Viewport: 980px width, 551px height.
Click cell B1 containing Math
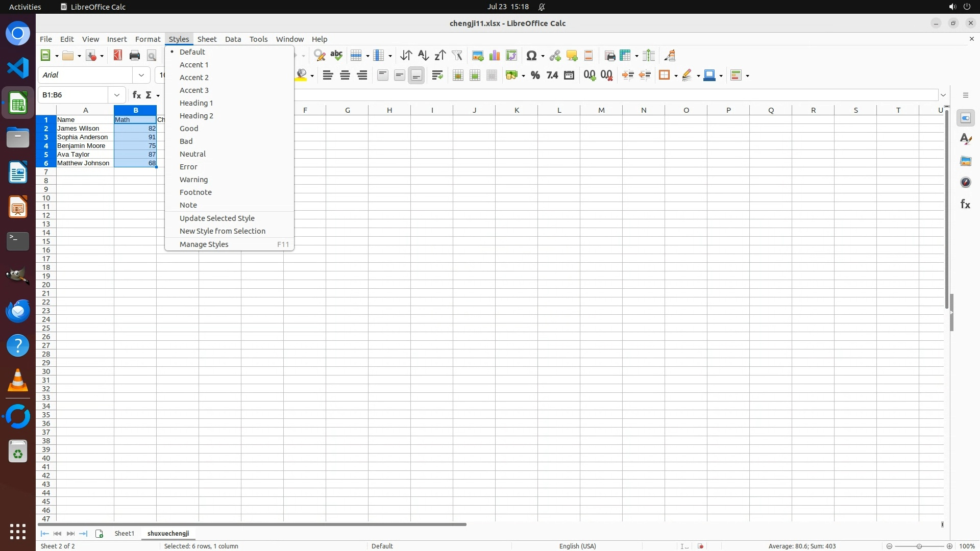pyautogui.click(x=135, y=120)
